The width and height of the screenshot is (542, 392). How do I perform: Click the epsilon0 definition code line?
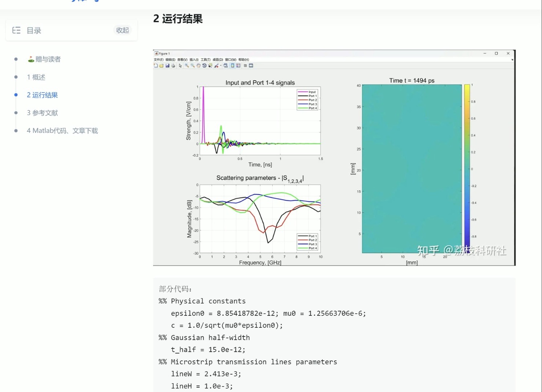coord(268,313)
